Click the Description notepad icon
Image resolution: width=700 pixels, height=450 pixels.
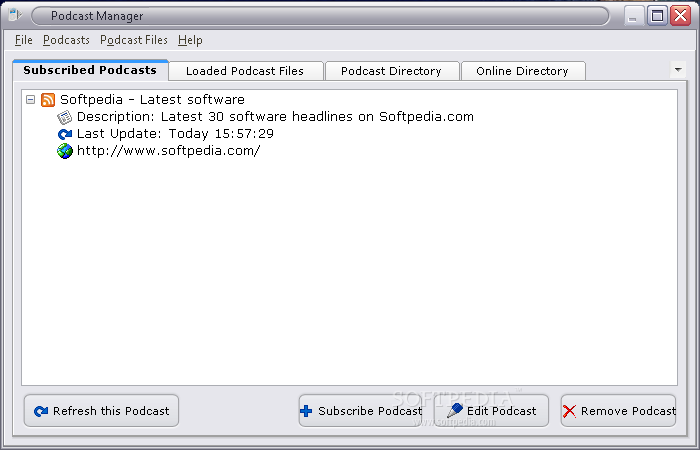[65, 117]
